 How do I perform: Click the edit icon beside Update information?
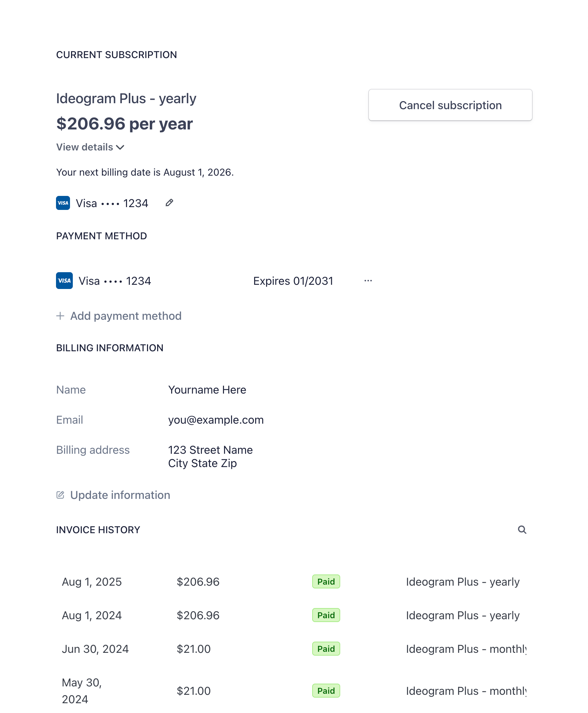click(60, 495)
